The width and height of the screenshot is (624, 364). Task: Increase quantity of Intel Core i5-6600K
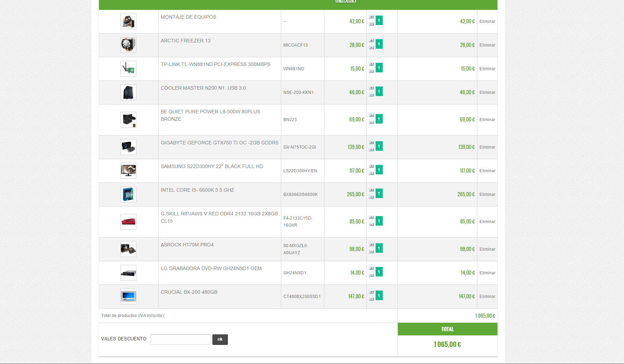point(371,190)
